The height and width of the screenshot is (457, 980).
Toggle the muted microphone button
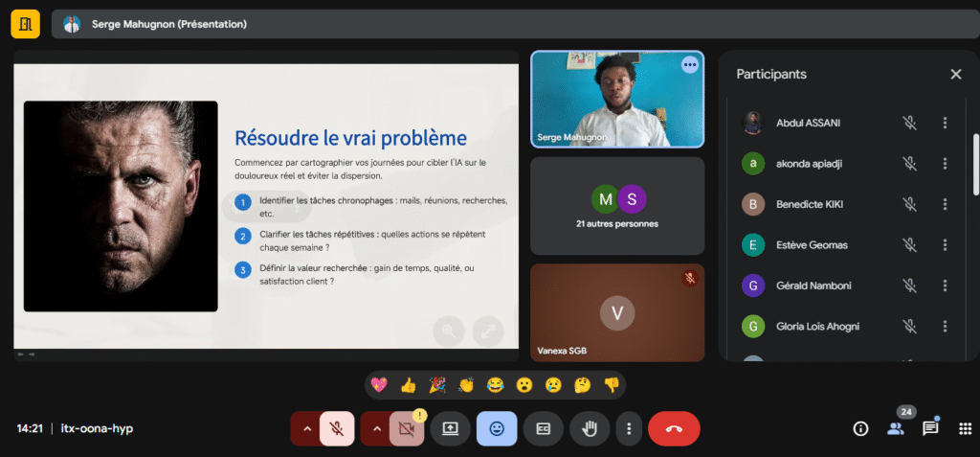point(337,428)
